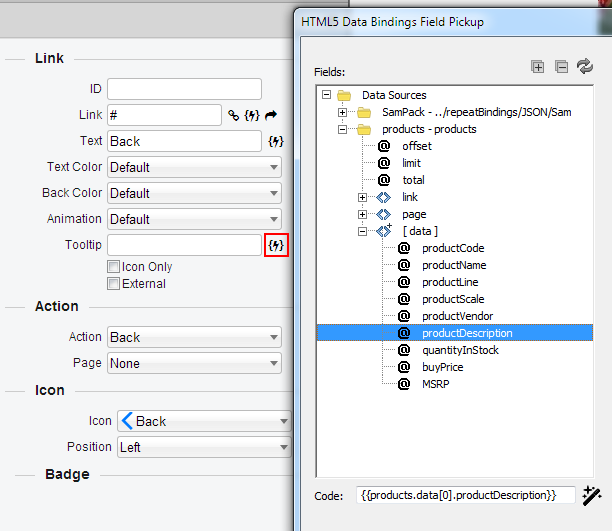
Task: Open the Animation dropdown
Action: click(x=194, y=219)
